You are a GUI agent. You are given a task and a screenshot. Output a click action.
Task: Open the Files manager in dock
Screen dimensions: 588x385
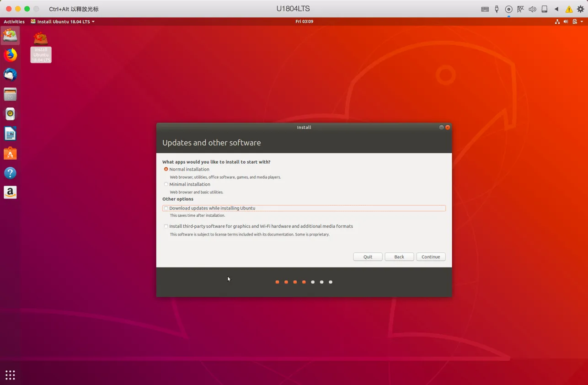point(10,94)
